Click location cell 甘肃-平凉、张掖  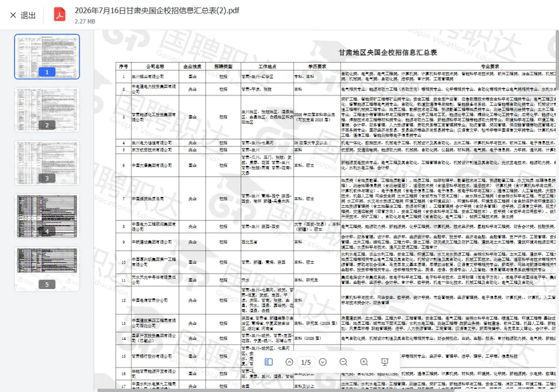point(268,89)
